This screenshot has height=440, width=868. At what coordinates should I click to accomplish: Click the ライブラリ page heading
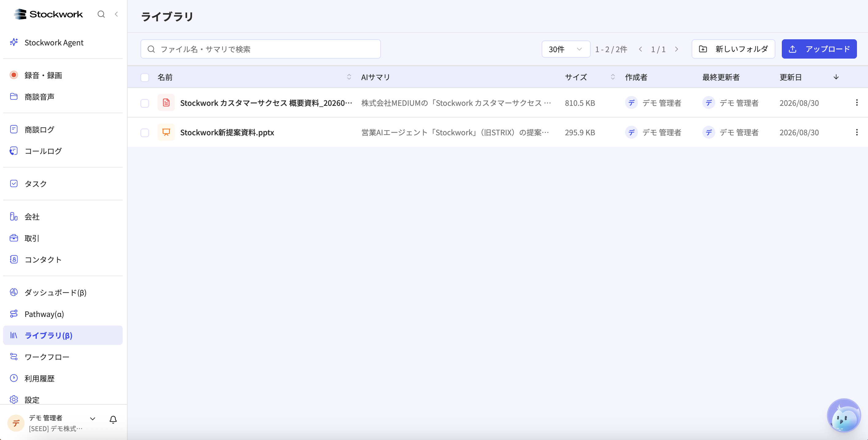click(167, 16)
